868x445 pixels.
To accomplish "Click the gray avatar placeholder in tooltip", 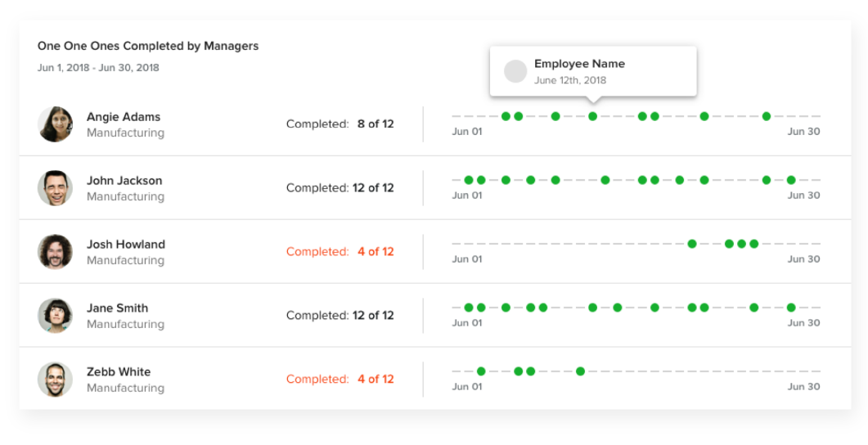I will point(515,71).
